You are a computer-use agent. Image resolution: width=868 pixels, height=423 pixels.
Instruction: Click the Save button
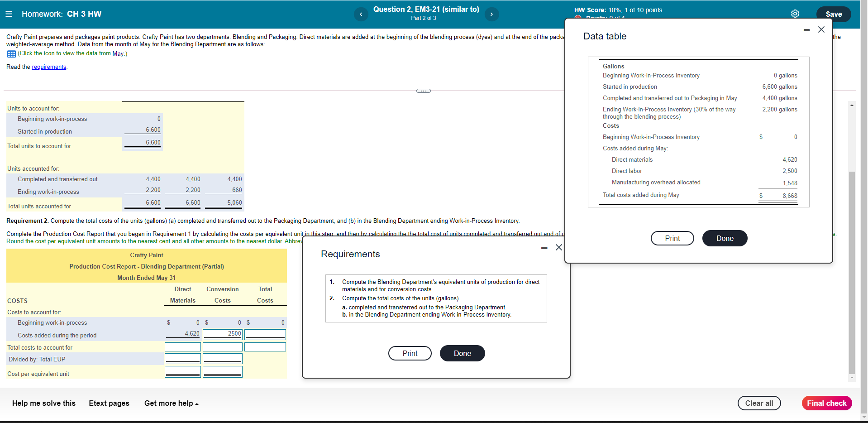834,14
